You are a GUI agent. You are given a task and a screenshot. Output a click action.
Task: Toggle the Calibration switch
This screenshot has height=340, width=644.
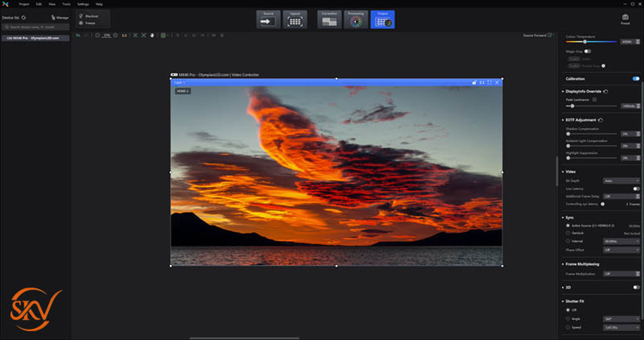[636, 79]
